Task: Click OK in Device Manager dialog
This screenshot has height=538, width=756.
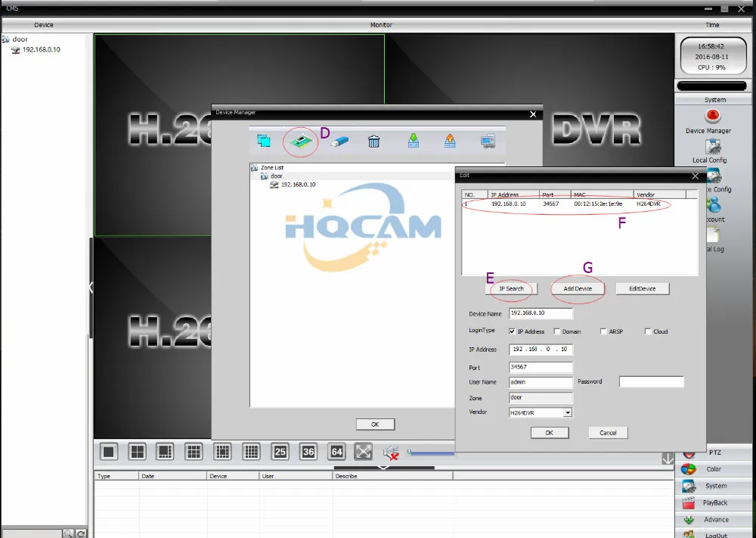Action: point(375,424)
